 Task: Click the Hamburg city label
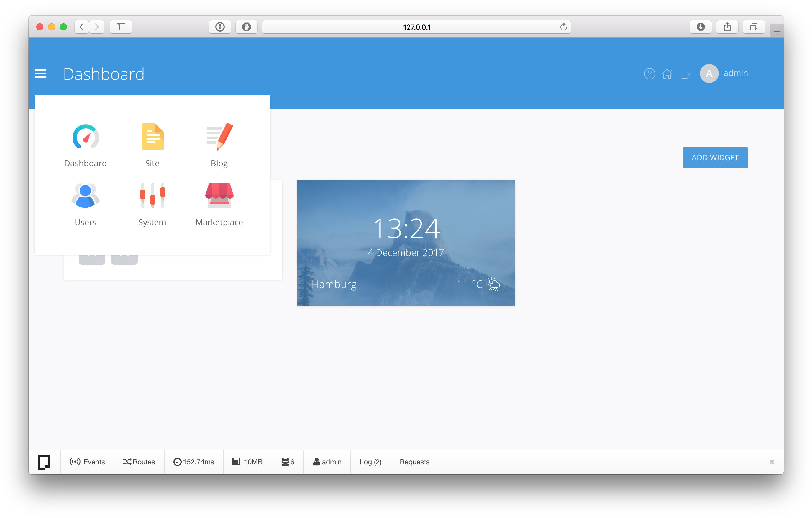tap(334, 285)
